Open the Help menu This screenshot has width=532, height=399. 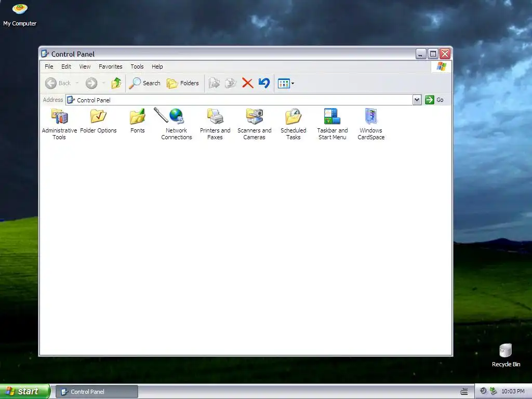(157, 66)
